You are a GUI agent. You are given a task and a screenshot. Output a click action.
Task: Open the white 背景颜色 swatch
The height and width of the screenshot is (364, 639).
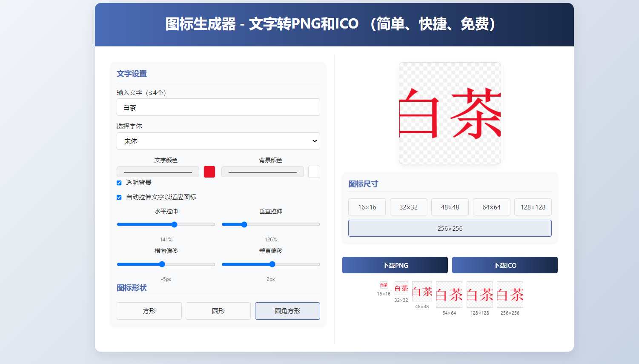[314, 172]
